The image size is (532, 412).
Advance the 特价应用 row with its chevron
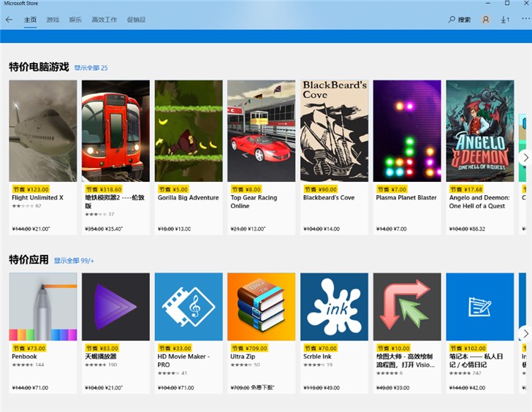(525, 333)
